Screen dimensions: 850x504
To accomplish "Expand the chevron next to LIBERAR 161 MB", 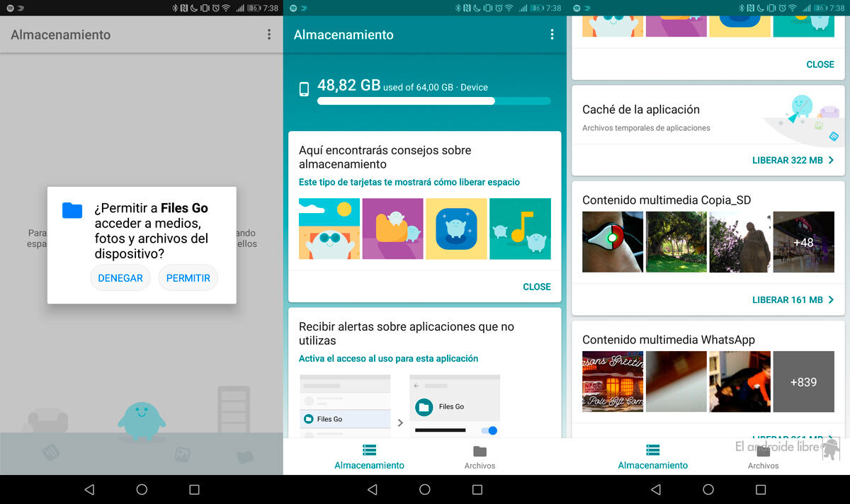I will click(831, 300).
